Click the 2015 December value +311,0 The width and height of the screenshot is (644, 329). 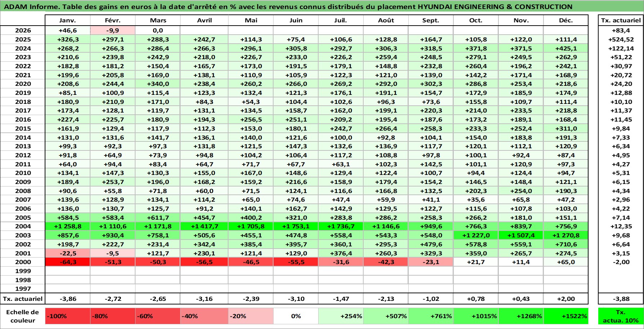coord(566,129)
